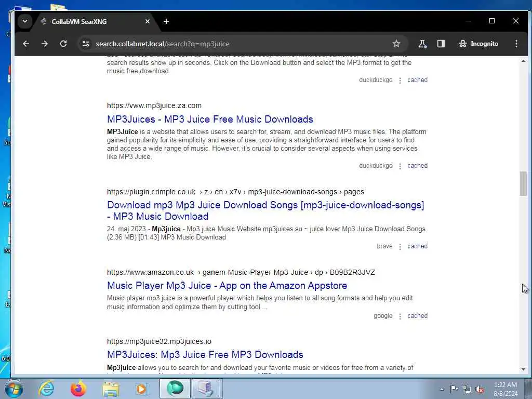Close the CollabVM SearXNG tab
Image resolution: width=532 pixels, height=399 pixels.
(x=147, y=21)
